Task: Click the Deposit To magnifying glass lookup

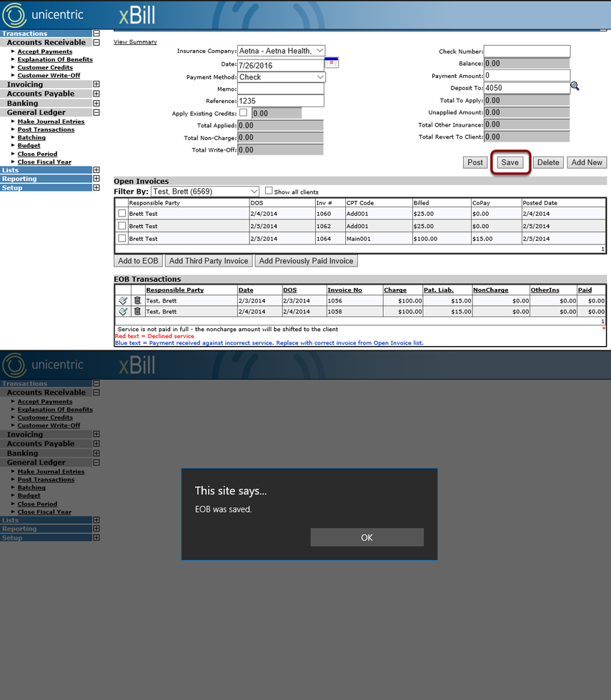Action: (575, 87)
